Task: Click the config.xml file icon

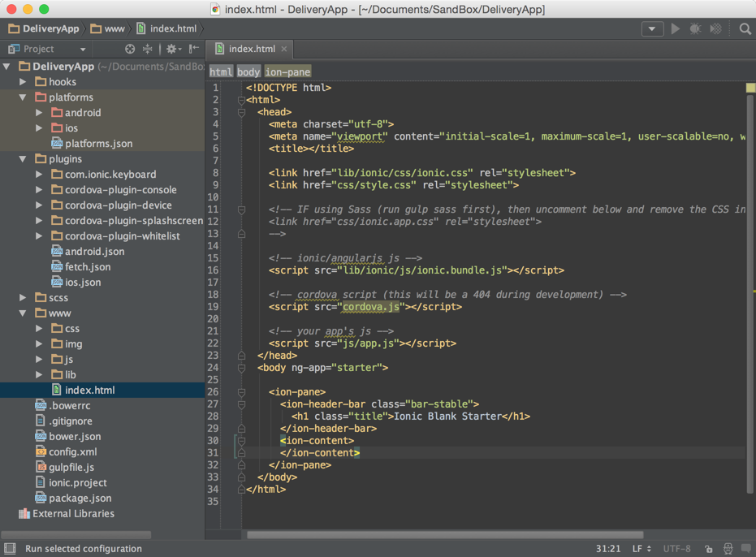Action: [x=41, y=452]
